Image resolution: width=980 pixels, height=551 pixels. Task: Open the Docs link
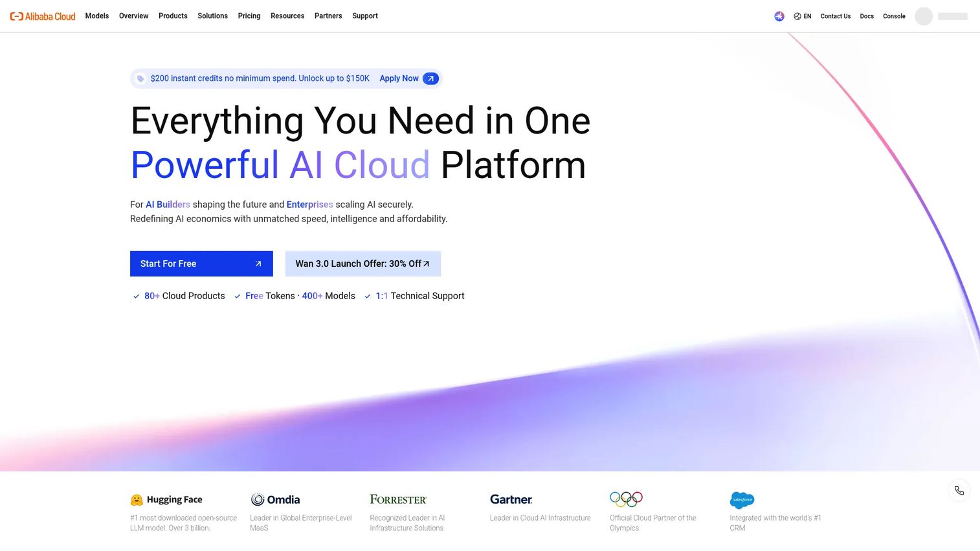point(867,16)
